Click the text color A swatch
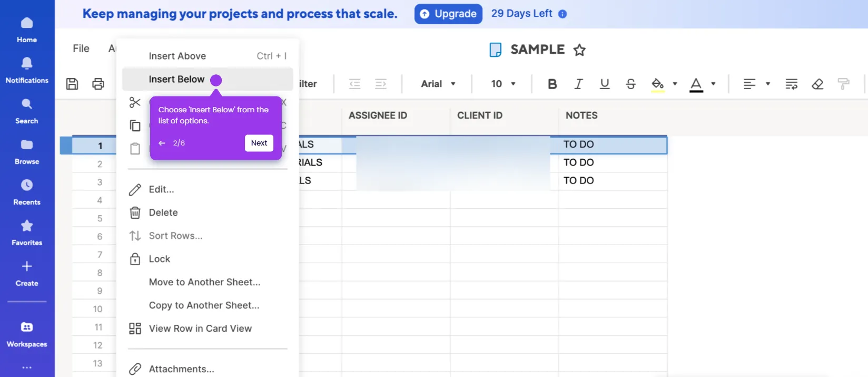Viewport: 868px width, 377px height. pyautogui.click(x=696, y=84)
